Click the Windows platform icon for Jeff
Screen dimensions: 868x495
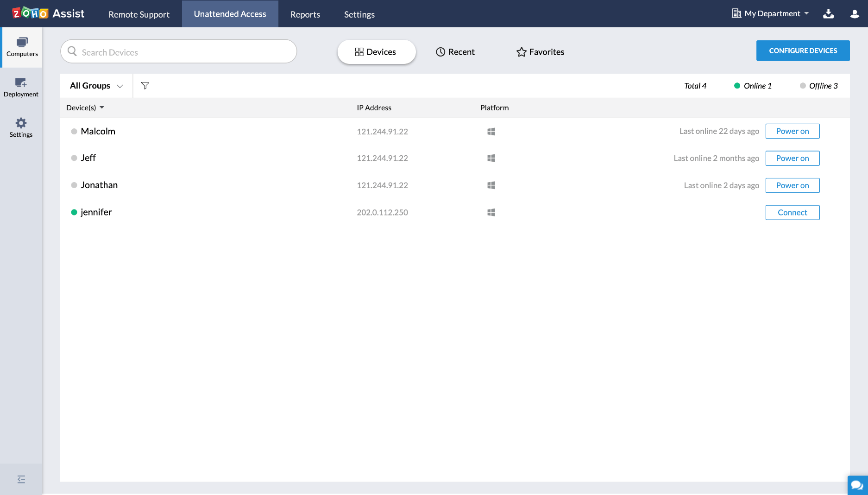point(491,158)
